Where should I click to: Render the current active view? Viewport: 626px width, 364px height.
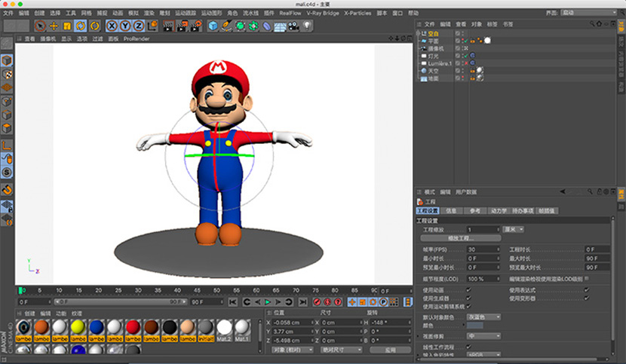click(168, 26)
